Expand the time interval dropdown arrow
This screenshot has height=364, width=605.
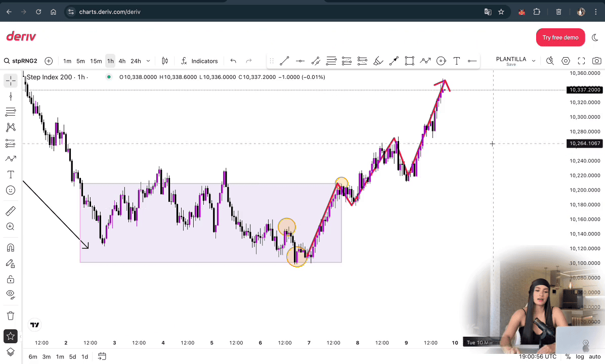pyautogui.click(x=148, y=61)
